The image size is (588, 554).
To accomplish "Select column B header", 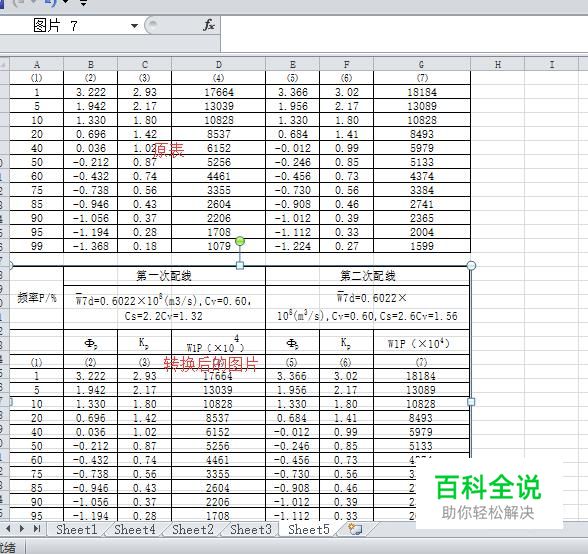I will pos(90,65).
